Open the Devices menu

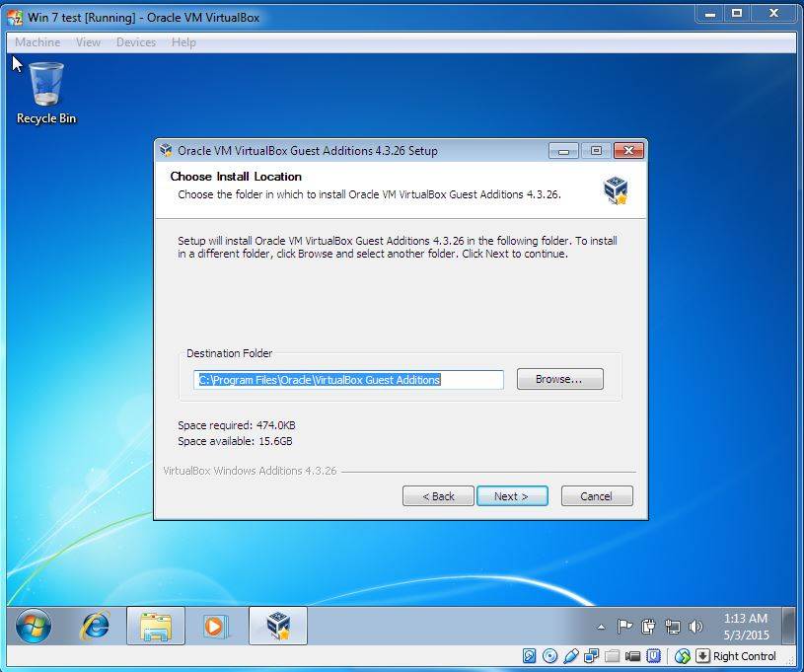coord(135,42)
